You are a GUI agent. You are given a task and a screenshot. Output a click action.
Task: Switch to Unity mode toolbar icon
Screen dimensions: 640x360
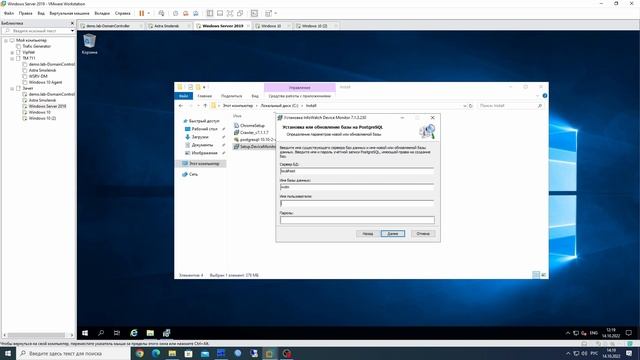click(240, 13)
